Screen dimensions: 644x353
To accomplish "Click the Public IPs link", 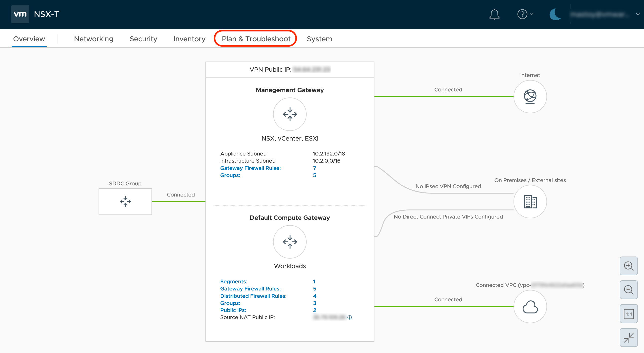I will pos(233,310).
